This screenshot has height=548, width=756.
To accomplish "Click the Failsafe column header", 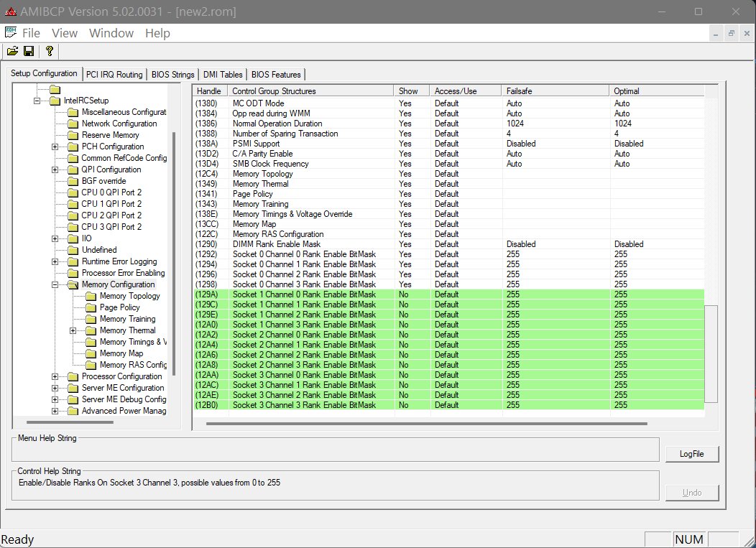I will point(555,91).
